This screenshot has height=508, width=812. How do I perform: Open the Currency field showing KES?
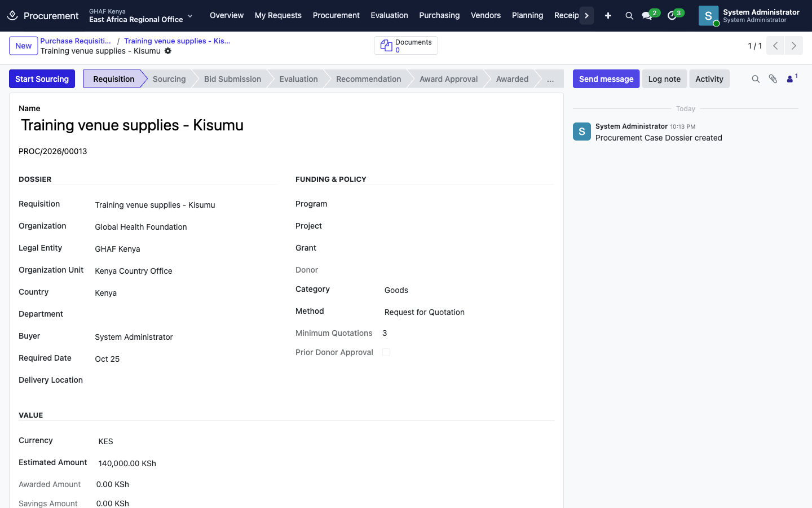coord(326,441)
